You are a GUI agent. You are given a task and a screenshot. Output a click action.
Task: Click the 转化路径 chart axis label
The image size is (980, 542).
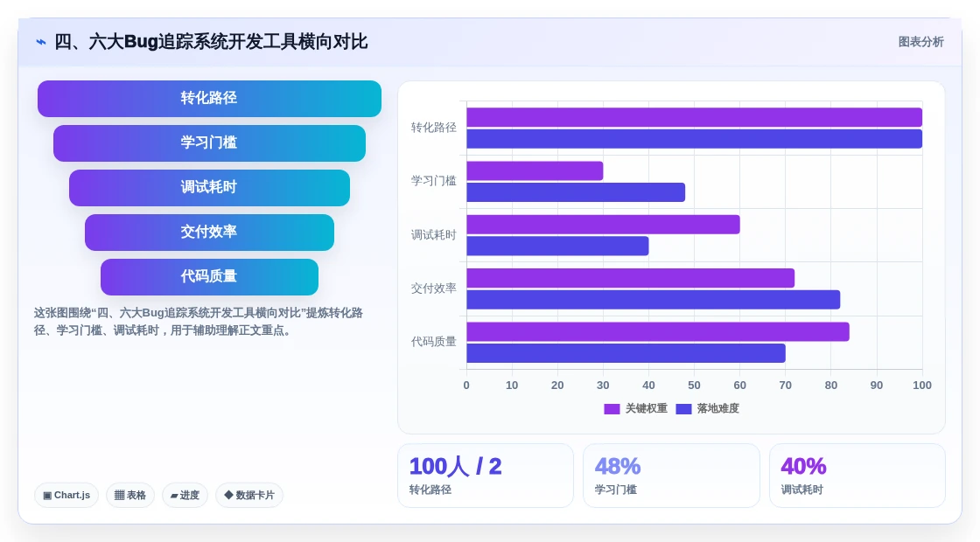(433, 128)
